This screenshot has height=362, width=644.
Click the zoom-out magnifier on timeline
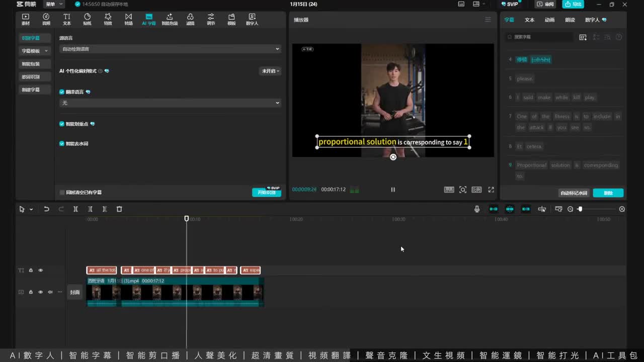[x=570, y=209]
